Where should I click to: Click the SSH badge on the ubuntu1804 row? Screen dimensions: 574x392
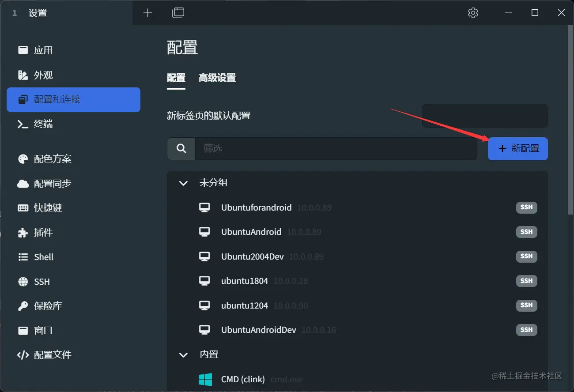(526, 281)
